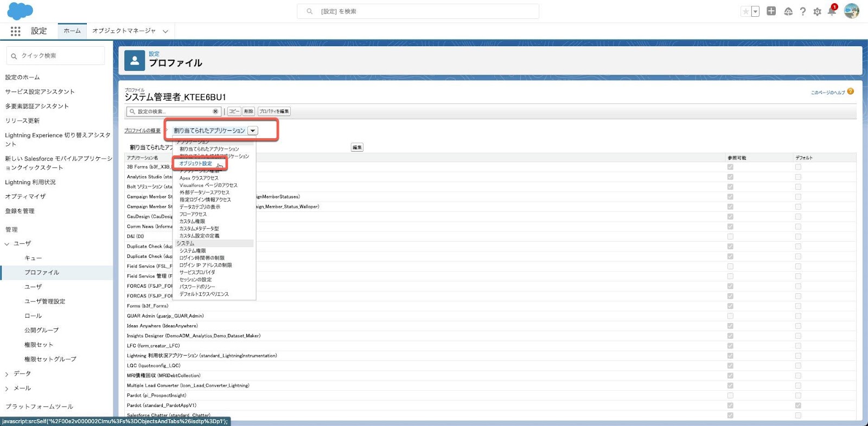This screenshot has width=868, height=426.
Task: Select パスワードポリシー menu item
Action: pos(197,287)
